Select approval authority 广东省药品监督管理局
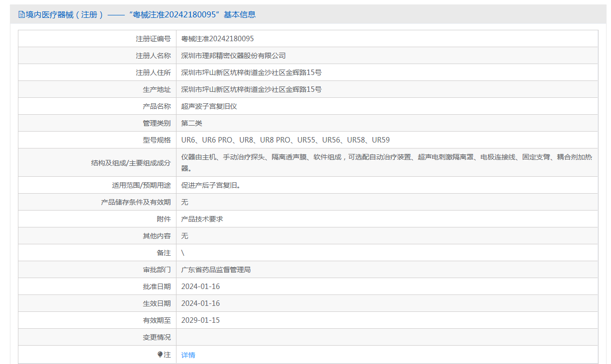Viewport: 611px width, 364px height. click(x=216, y=270)
